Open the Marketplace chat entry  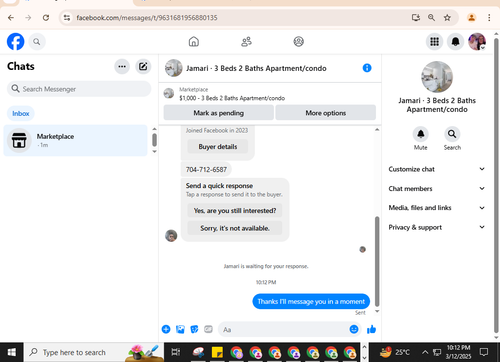pos(75,140)
